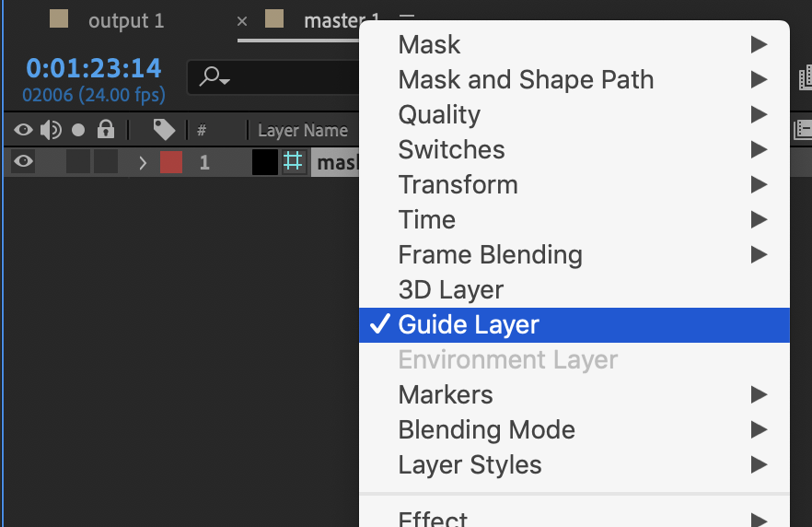The image size is (812, 527).
Task: Choose 3D Layer from the context menu
Action: 450,289
